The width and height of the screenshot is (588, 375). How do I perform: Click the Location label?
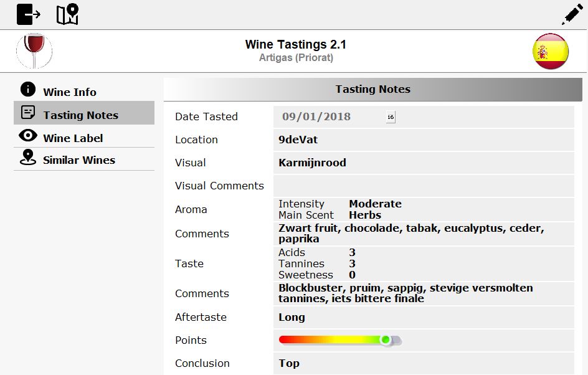point(196,140)
